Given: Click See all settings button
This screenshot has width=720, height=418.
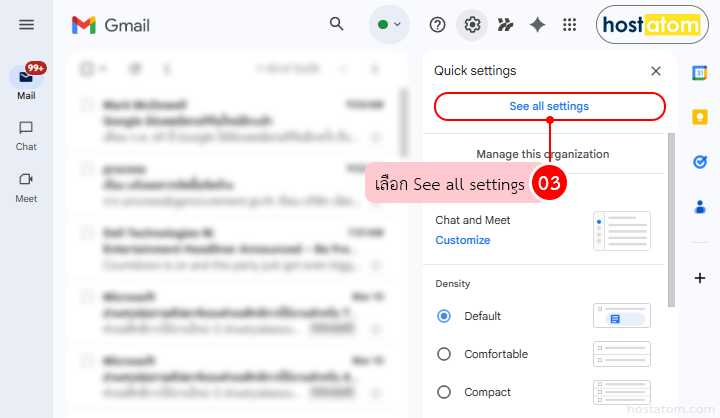Looking at the screenshot, I should (550, 106).
